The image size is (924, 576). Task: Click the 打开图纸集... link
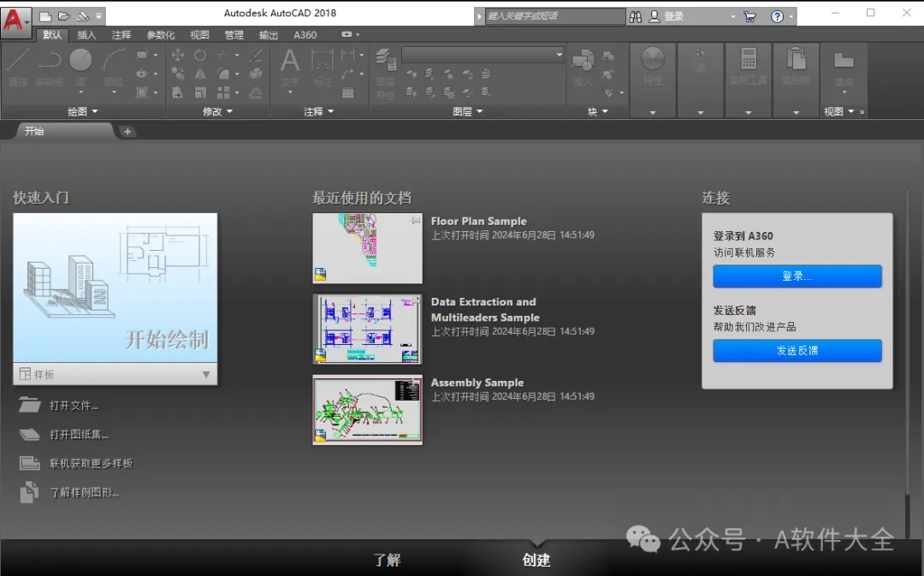click(79, 435)
